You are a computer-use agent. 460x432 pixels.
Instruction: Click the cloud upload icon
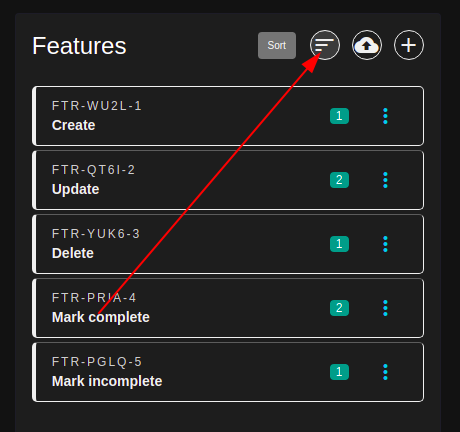point(367,45)
